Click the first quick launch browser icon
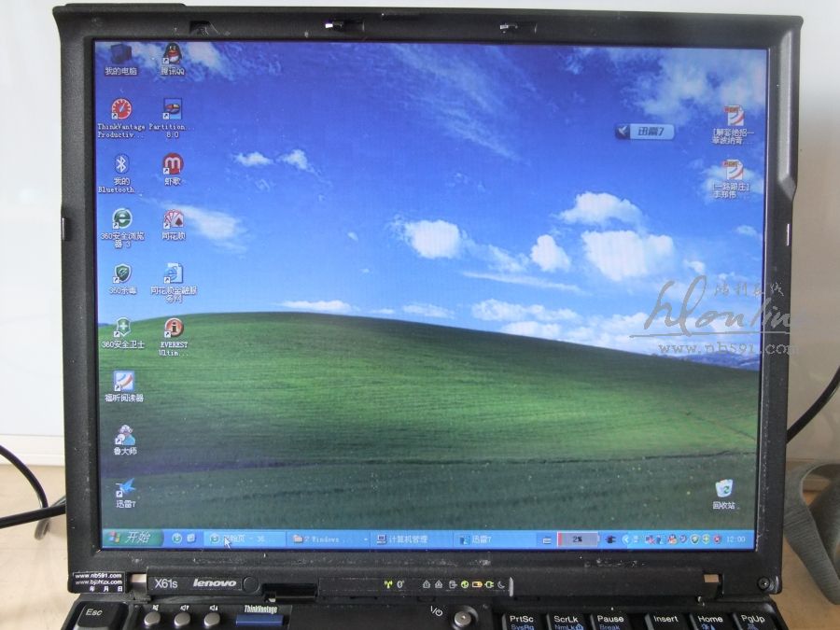This screenshot has width=840, height=630. pyautogui.click(x=176, y=539)
